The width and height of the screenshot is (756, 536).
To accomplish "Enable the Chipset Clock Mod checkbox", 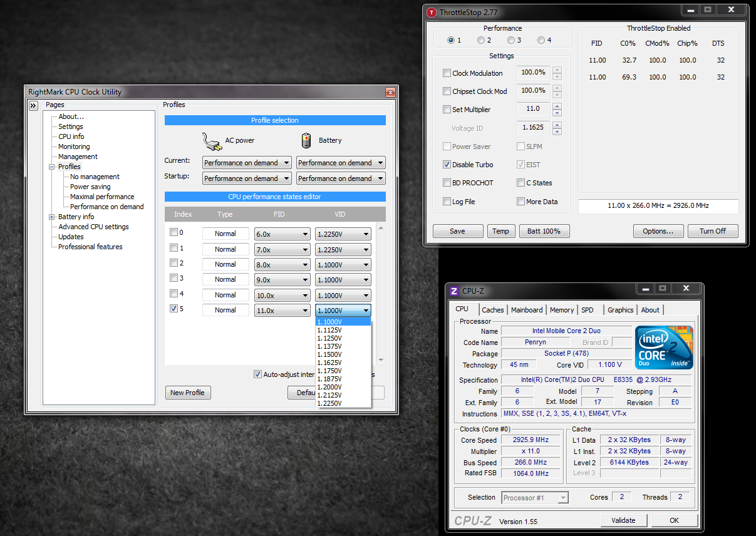I will click(x=447, y=91).
